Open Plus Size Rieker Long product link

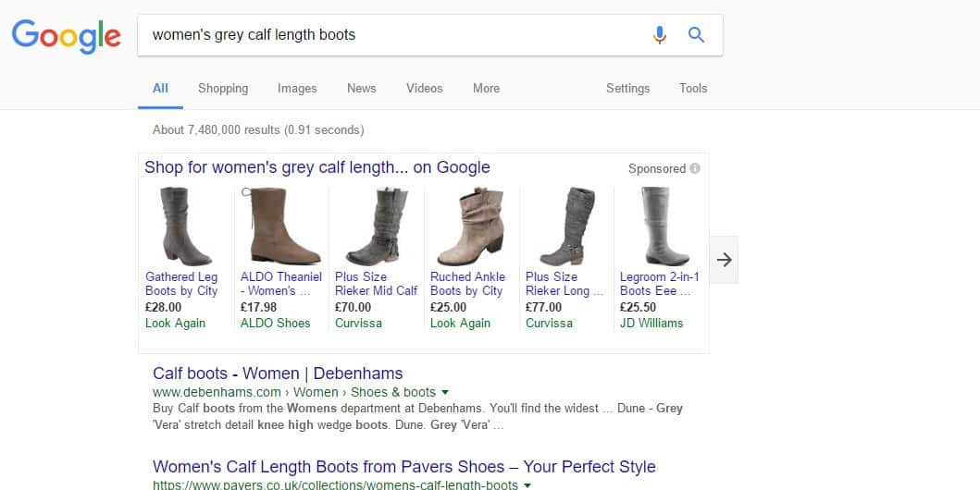click(x=565, y=284)
